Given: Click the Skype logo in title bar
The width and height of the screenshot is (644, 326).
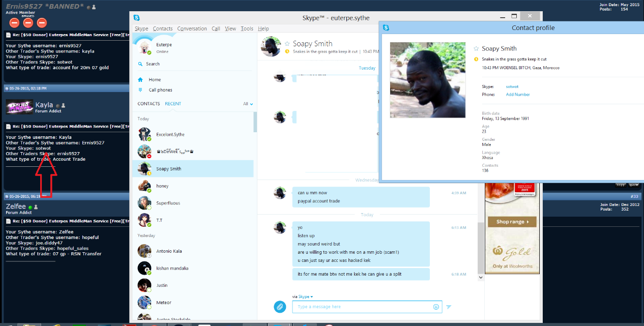Looking at the screenshot, I should pos(136,18).
